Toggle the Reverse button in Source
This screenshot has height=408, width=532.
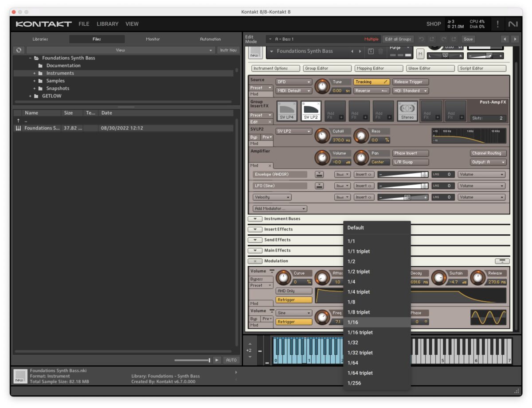(372, 91)
